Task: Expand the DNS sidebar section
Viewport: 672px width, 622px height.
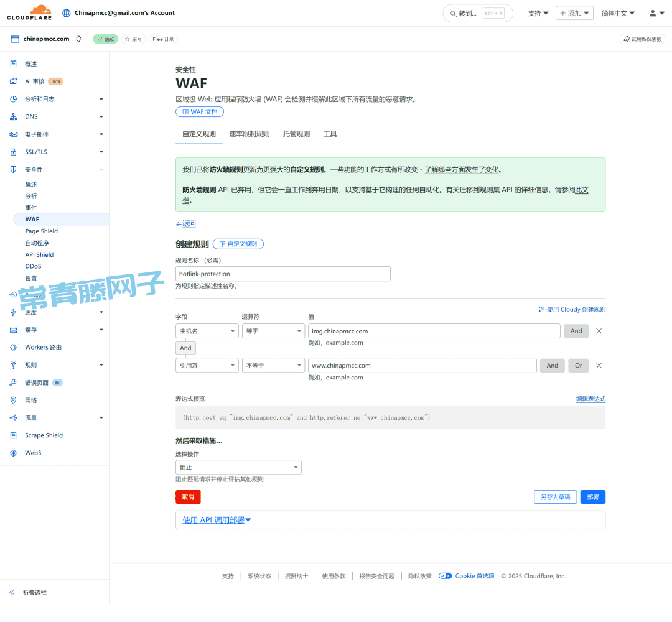Action: tap(101, 116)
